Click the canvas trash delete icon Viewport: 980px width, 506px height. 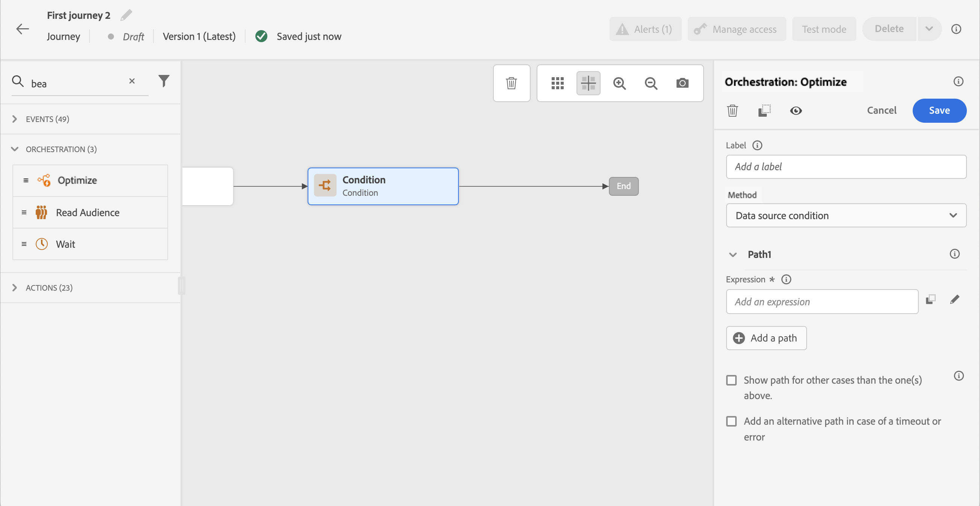coord(511,83)
